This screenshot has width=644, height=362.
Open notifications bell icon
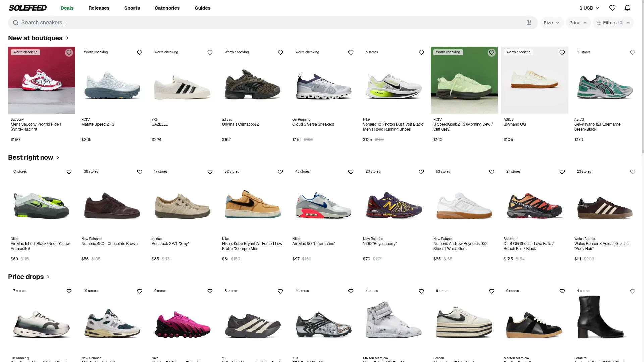(627, 8)
